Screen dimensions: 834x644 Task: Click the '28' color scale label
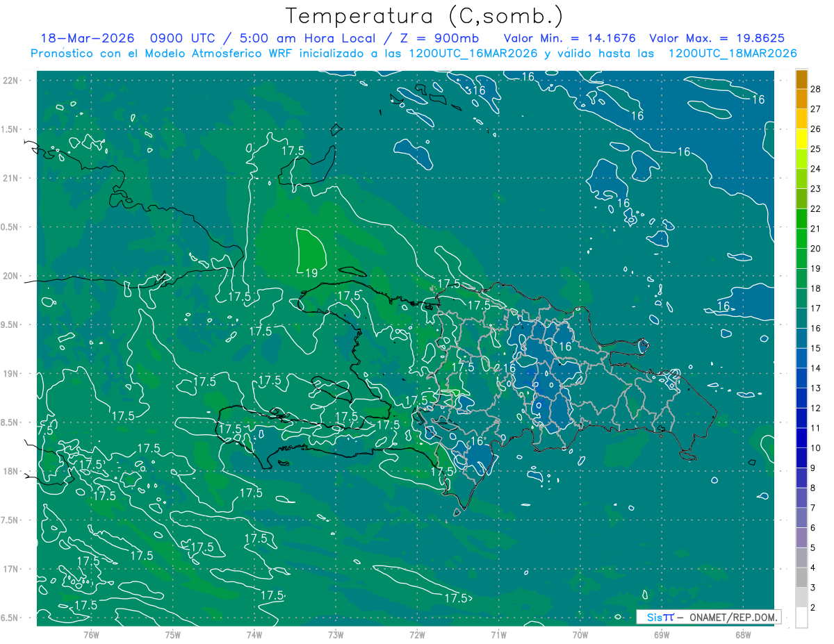[816, 89]
